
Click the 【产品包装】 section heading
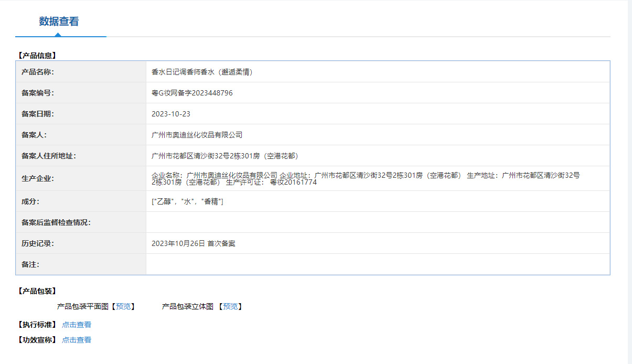[x=37, y=291]
